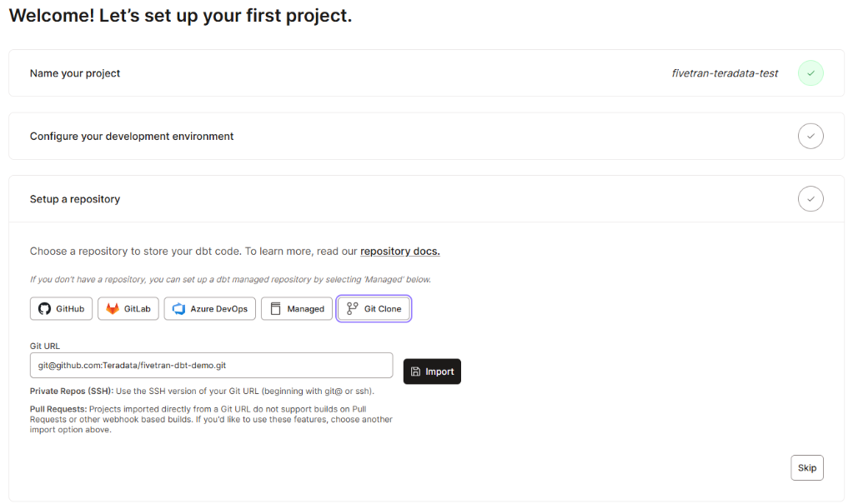The image size is (848, 504).
Task: Switch repository choice to Azure DevOps
Action: coord(209,308)
